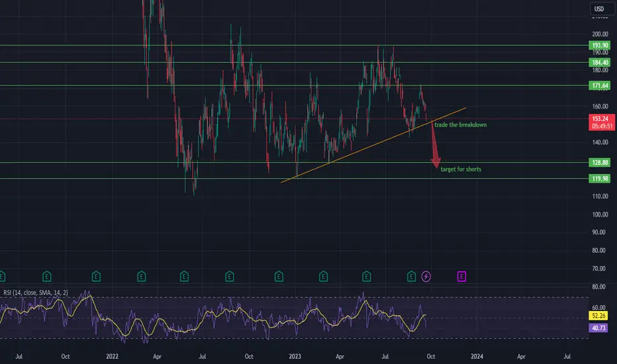Click the RSI (14, close, SMA, 14, 2) legend
Image resolution: width=617 pixels, height=364 pixels.
pyautogui.click(x=35, y=293)
